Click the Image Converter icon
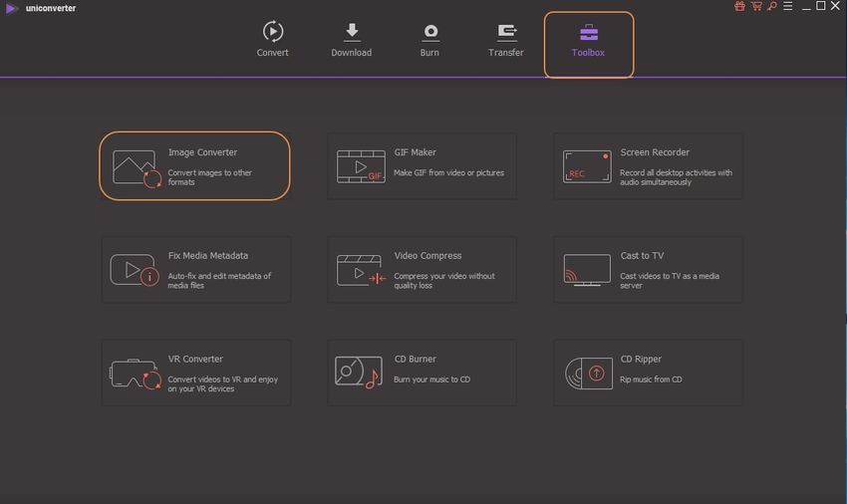This screenshot has height=504, width=847. 137,167
